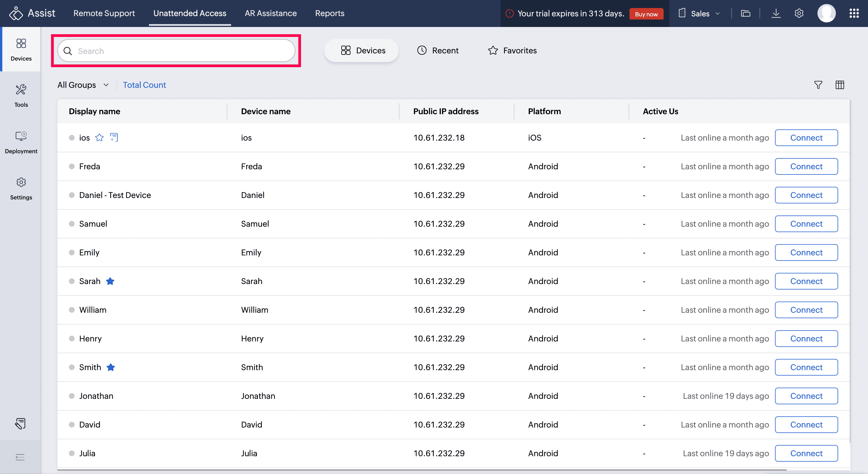Image resolution: width=868 pixels, height=474 pixels.
Task: Unfavorite the Smith device star
Action: tap(111, 367)
